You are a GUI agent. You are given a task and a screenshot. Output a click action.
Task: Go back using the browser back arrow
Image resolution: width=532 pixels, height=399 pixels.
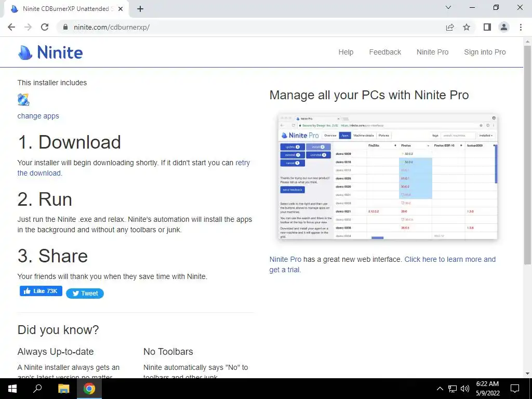pos(11,27)
